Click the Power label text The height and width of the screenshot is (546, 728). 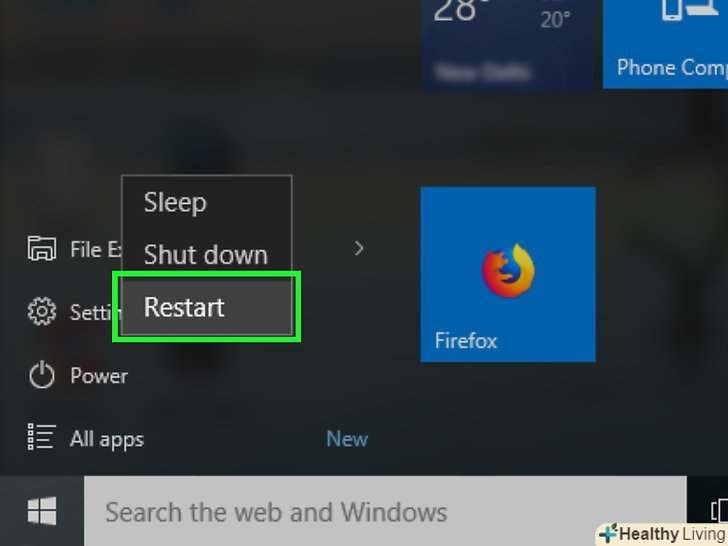[99, 376]
